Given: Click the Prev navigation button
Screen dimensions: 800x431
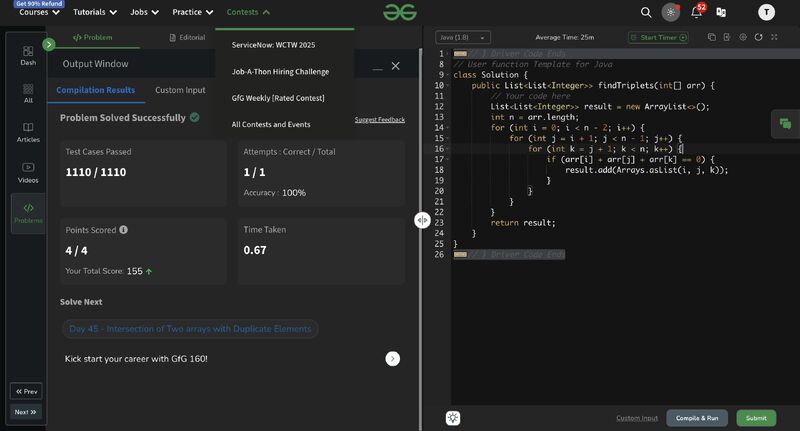Looking at the screenshot, I should click(26, 391).
